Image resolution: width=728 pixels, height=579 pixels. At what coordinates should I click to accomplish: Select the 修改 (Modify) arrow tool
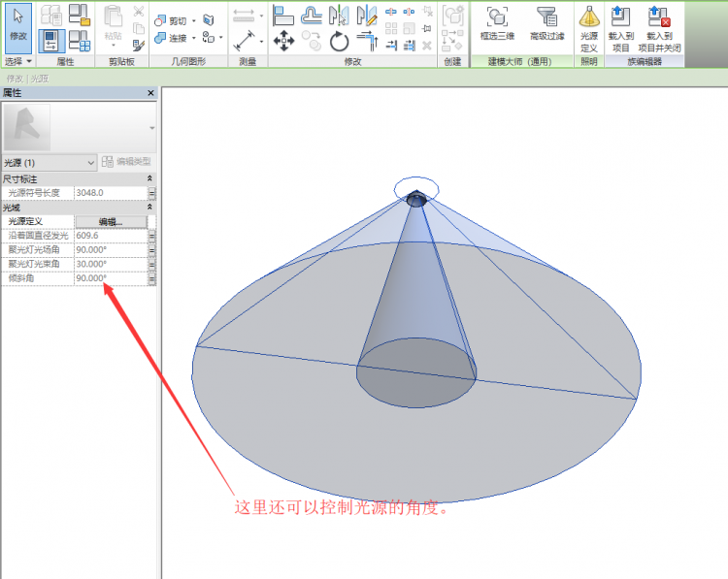tap(18, 28)
